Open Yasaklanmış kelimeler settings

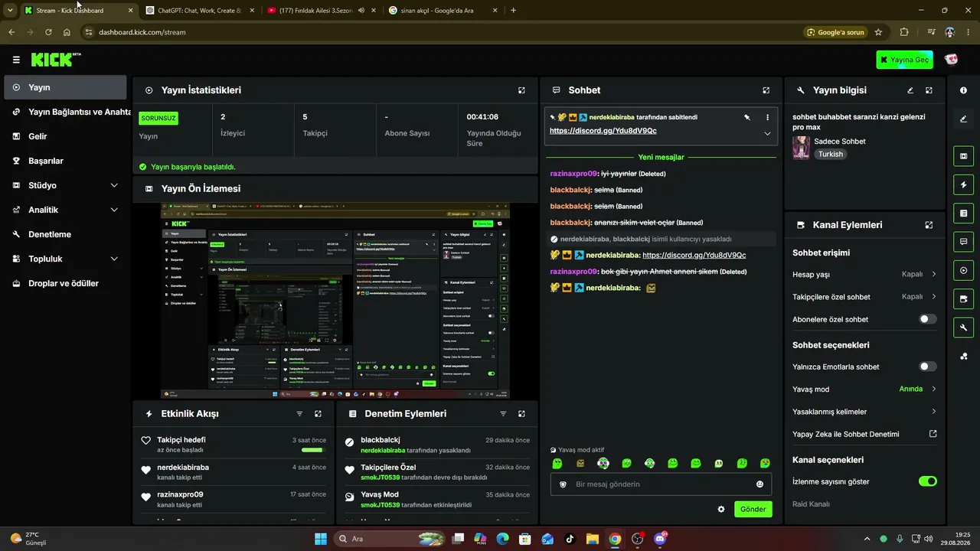(864, 412)
